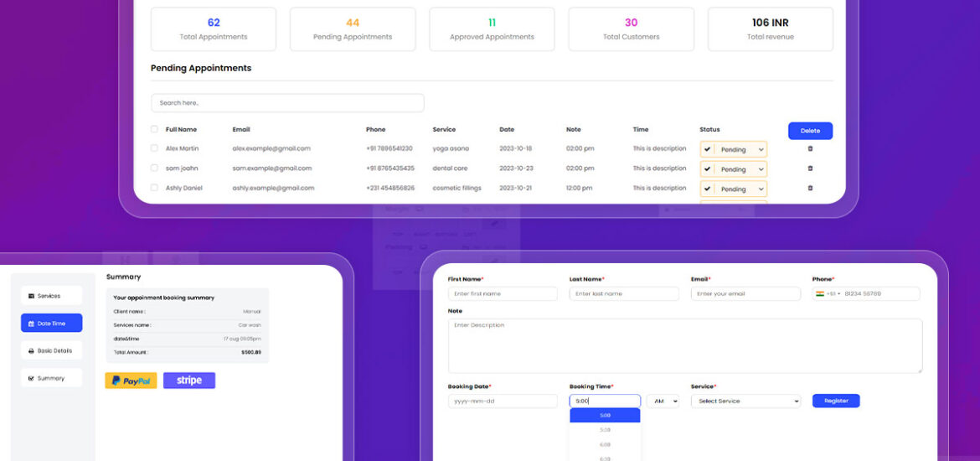Click the appointments Search here field
Screen dimensions: 980x461
[287, 102]
